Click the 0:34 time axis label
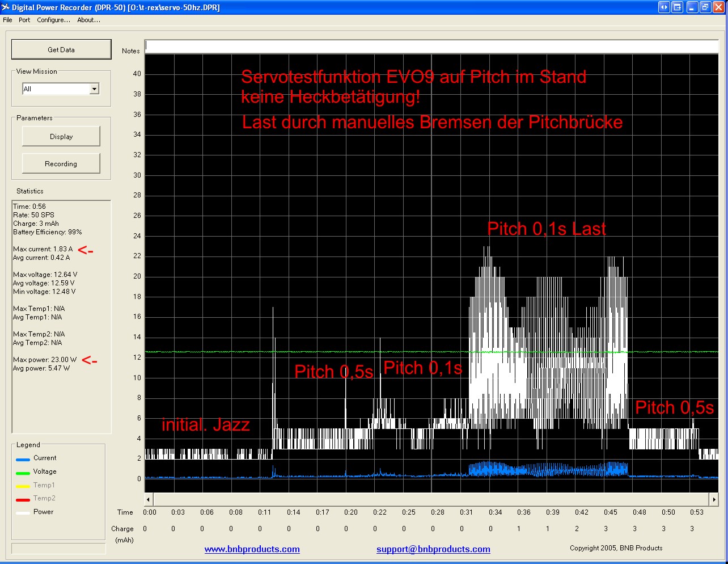Viewport: 728px width, 564px height. point(496,512)
